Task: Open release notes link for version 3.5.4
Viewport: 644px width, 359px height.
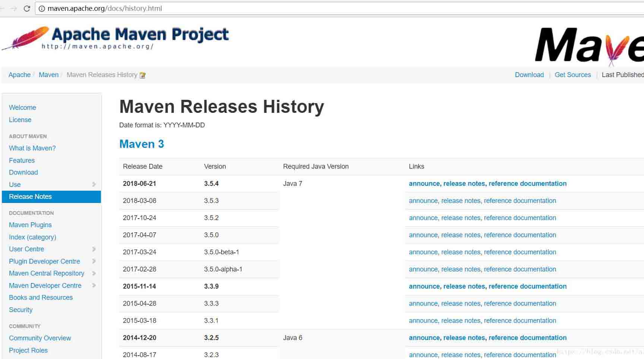Action: pos(464,183)
